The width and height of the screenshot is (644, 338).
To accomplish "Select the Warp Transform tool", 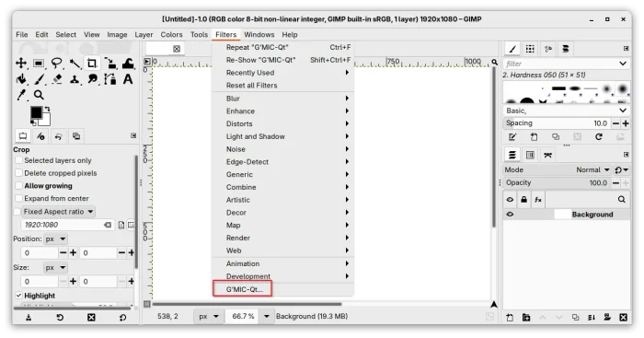I will tap(128, 63).
